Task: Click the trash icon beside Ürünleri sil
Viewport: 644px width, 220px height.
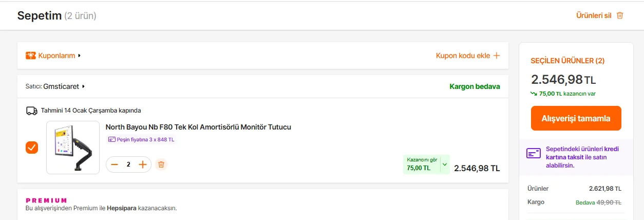Action: click(x=620, y=15)
